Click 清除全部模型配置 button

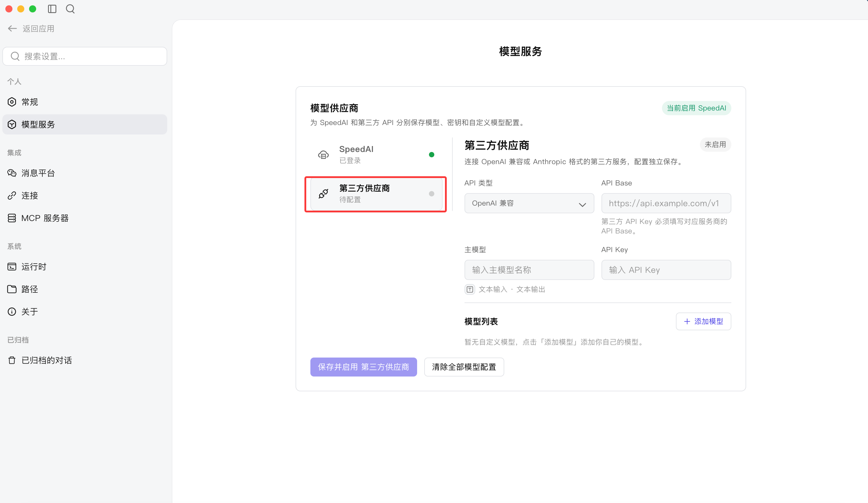coord(464,367)
